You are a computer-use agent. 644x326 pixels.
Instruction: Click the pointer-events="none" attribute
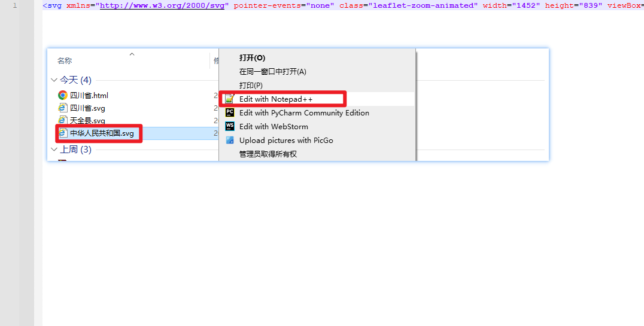tap(284, 6)
